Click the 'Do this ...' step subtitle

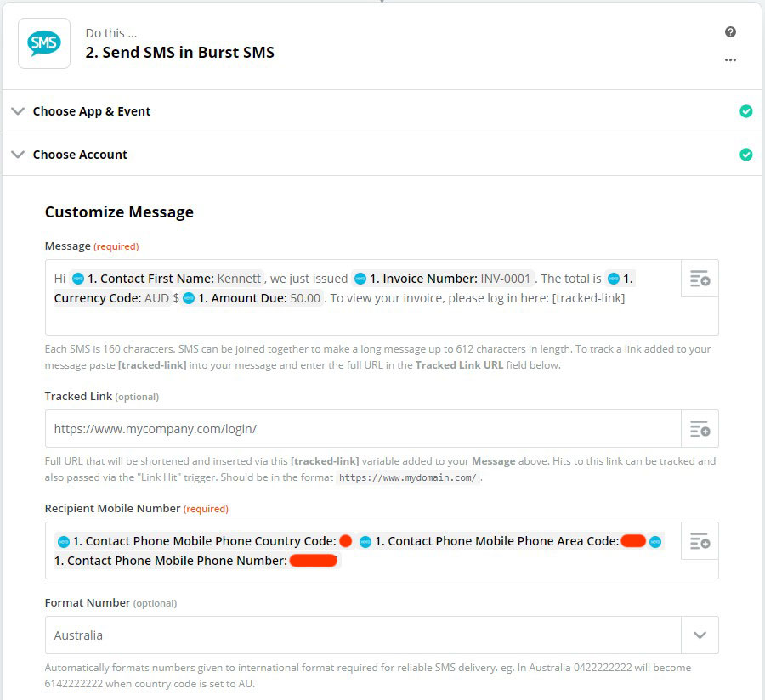click(x=111, y=32)
